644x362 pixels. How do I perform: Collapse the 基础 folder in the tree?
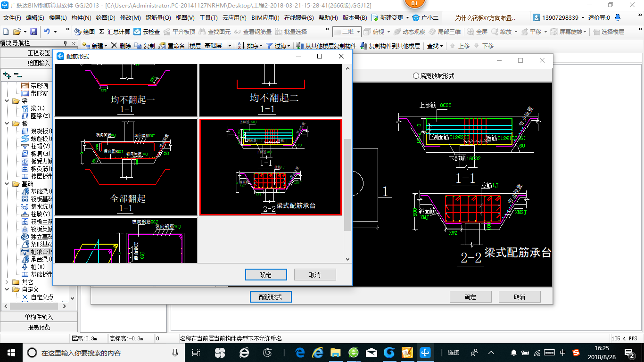click(7, 184)
